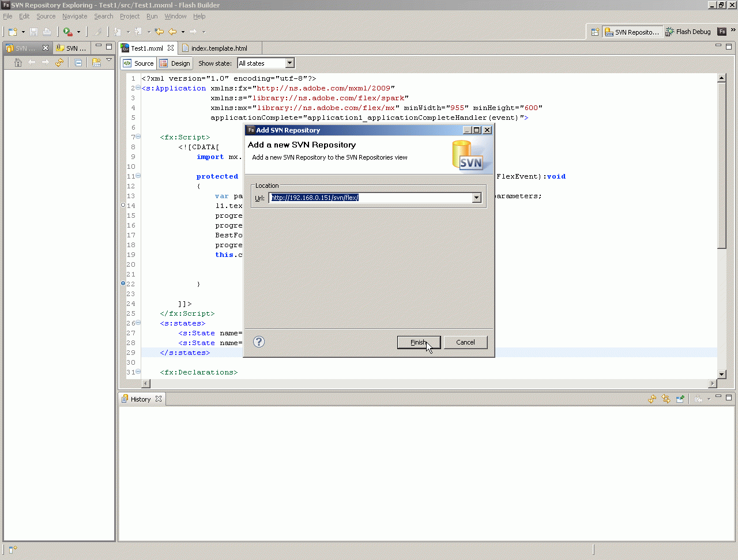Show more perspectives chevron
The height and width of the screenshot is (560, 738).
[733, 30]
